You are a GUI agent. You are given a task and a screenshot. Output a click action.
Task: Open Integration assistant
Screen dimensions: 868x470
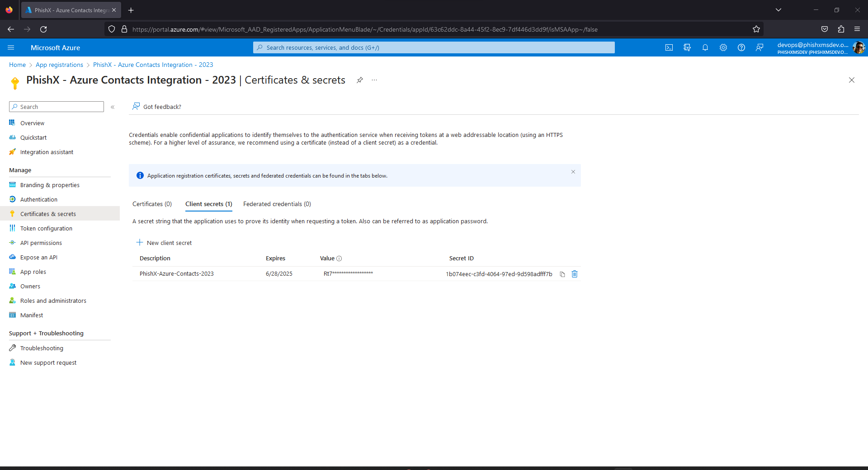tap(47, 152)
